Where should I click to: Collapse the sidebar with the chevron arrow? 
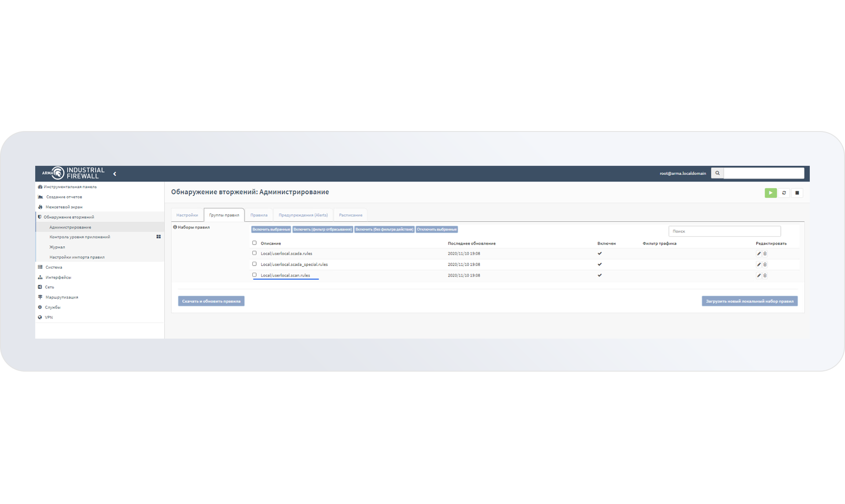[x=115, y=174]
